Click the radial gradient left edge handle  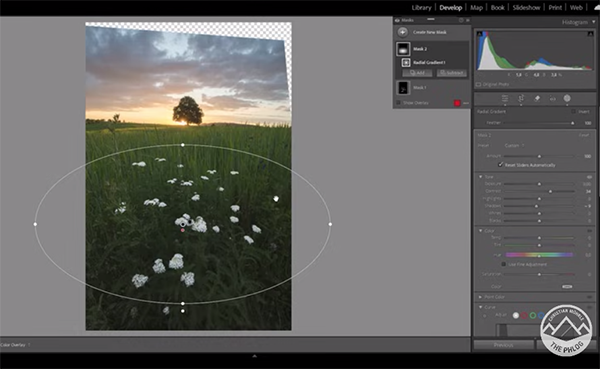tap(35, 224)
